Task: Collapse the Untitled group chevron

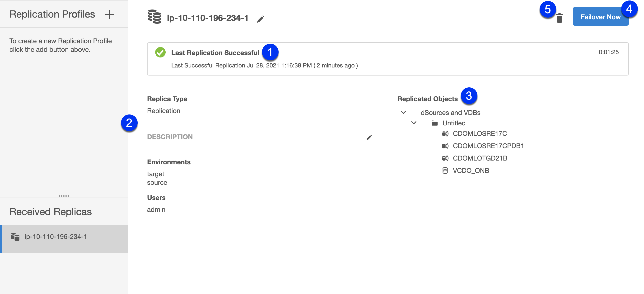Action: point(414,123)
